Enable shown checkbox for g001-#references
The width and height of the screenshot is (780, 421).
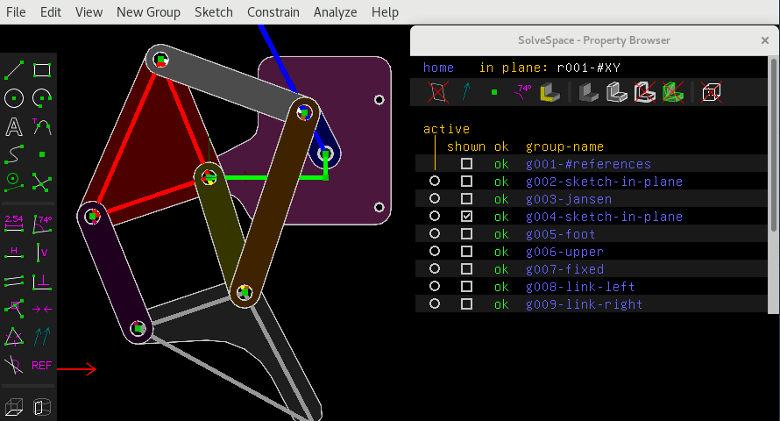tap(466, 164)
